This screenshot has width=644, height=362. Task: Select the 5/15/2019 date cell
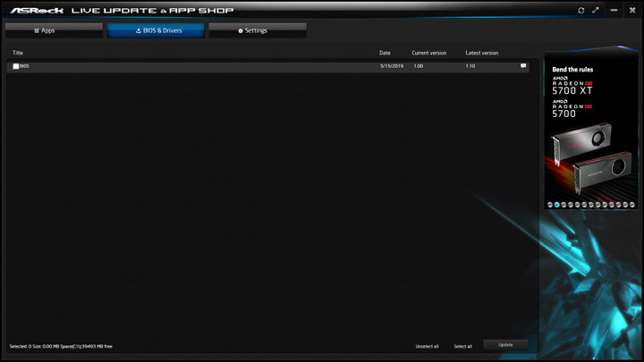392,66
